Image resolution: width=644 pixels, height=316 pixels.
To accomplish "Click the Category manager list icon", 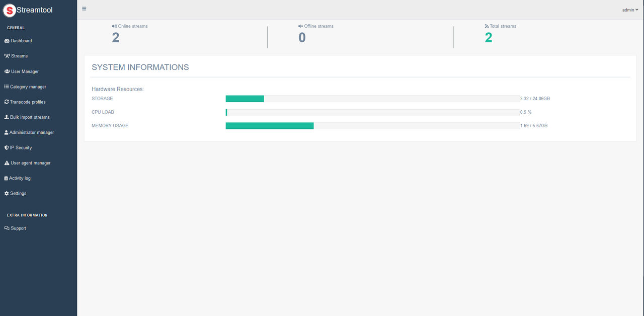I will 7,87.
